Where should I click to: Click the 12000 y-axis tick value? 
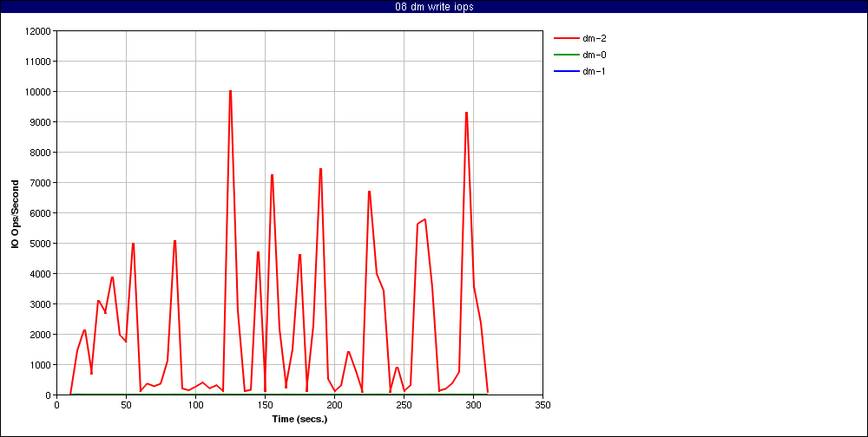39,31
